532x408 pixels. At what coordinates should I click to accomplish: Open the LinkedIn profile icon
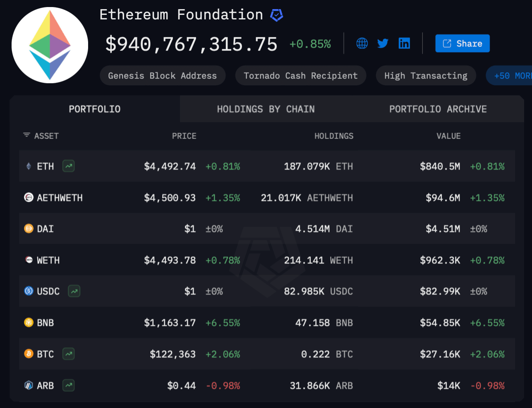pos(404,43)
